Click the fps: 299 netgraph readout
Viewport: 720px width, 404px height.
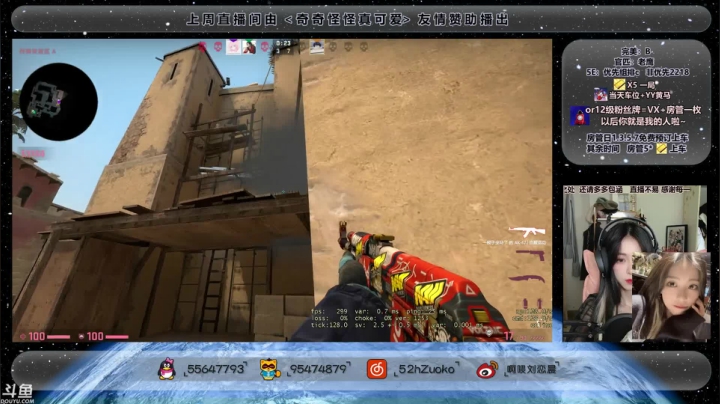tap(329, 311)
